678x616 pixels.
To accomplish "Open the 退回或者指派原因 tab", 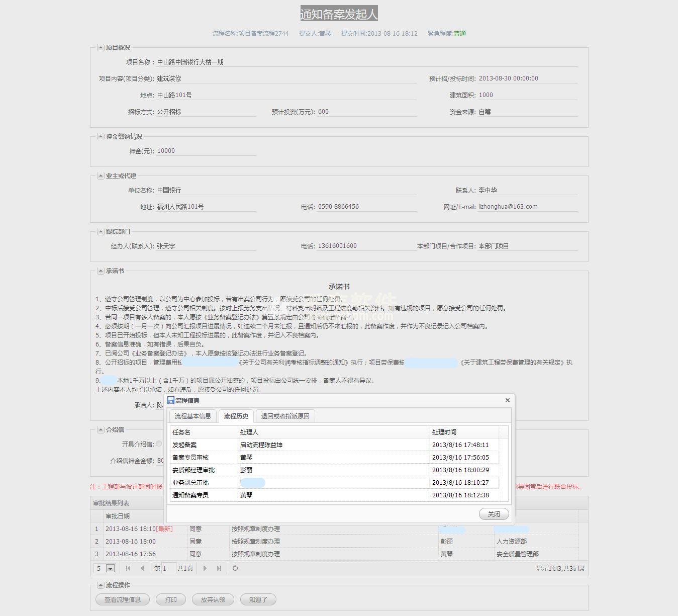I will pyautogui.click(x=285, y=416).
